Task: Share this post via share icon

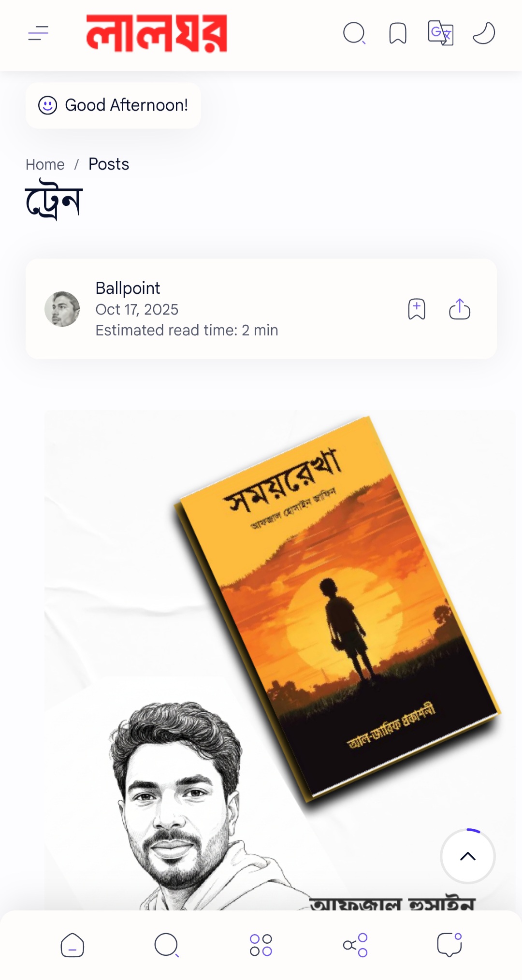Action: coord(460,309)
